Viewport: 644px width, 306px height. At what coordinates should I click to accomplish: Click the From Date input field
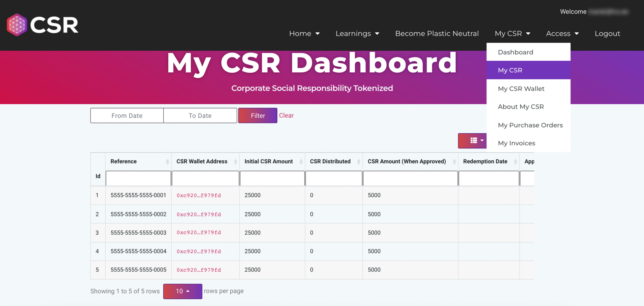point(127,115)
